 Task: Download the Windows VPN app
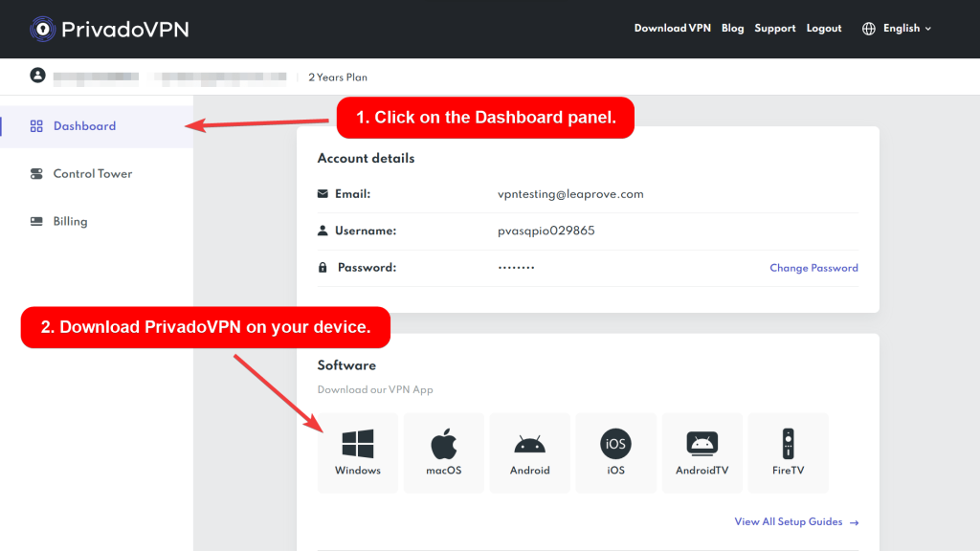tap(358, 452)
